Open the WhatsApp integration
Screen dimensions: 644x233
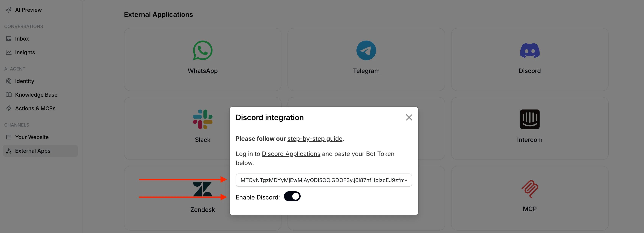[203, 59]
